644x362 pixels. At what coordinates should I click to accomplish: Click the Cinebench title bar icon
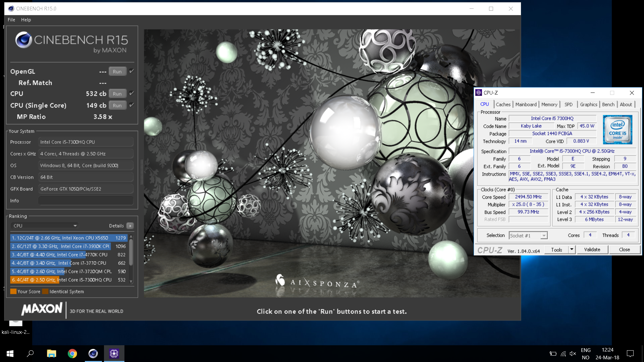tap(11, 9)
